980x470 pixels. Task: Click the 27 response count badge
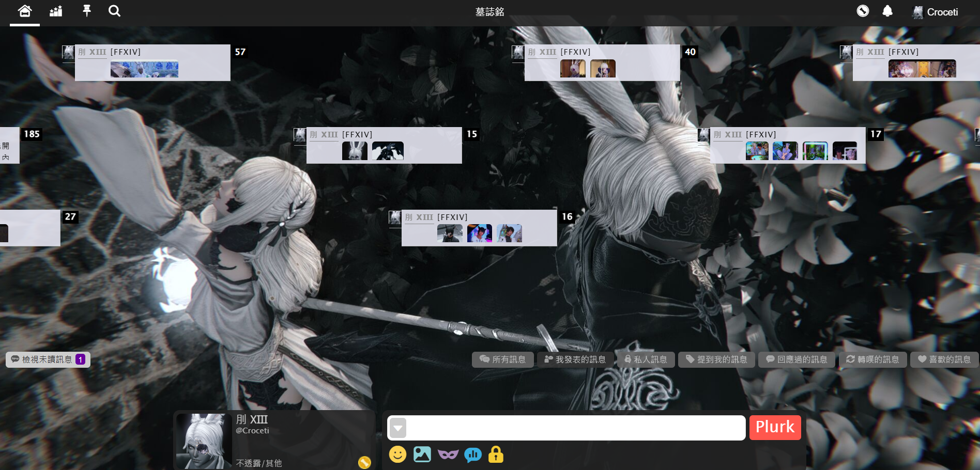tap(70, 217)
